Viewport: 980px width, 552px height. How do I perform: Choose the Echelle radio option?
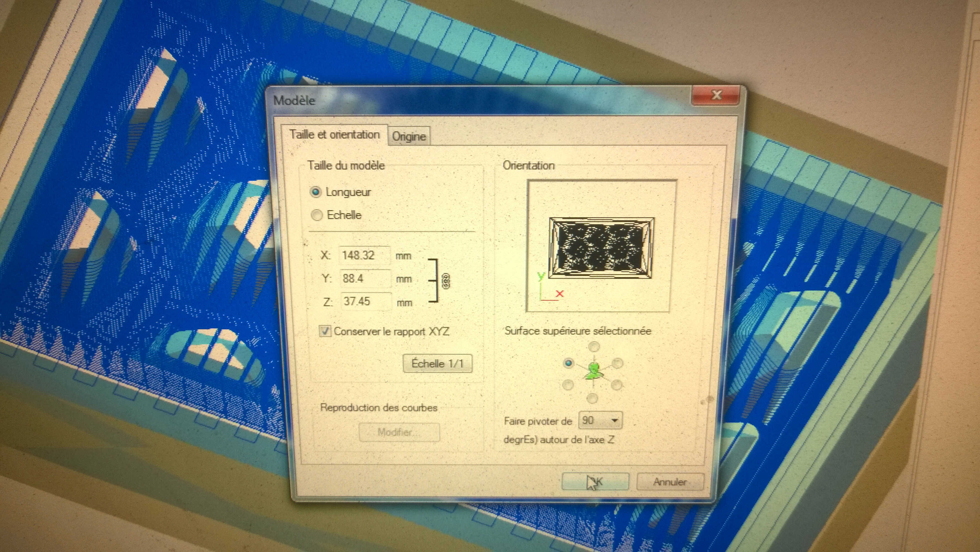point(316,215)
